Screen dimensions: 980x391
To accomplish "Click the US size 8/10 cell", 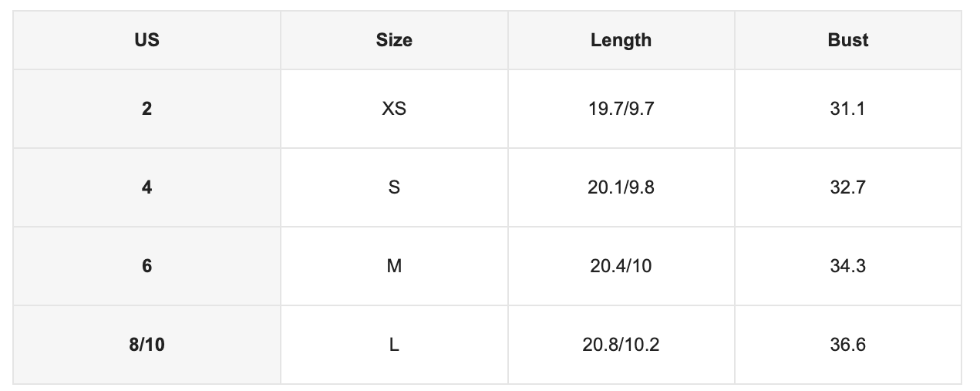I will pos(146,345).
